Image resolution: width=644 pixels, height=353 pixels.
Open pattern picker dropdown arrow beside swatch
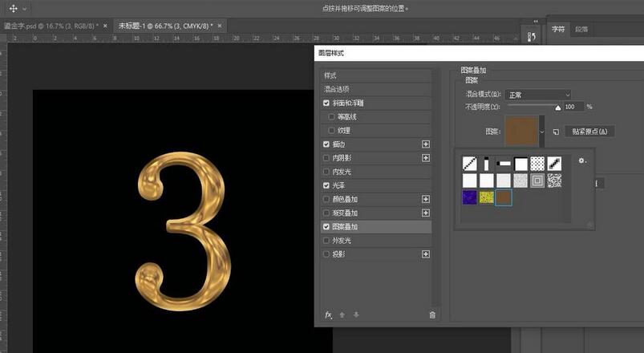[x=541, y=132]
